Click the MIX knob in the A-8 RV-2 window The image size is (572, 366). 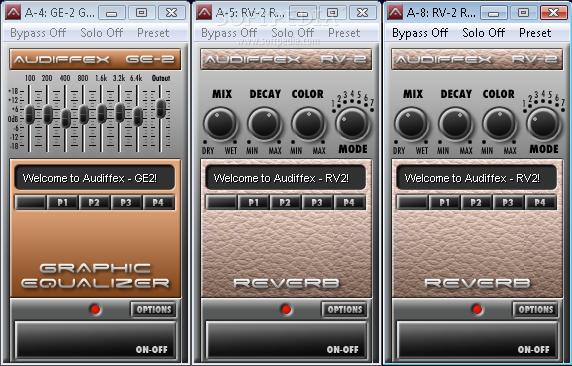coord(411,124)
